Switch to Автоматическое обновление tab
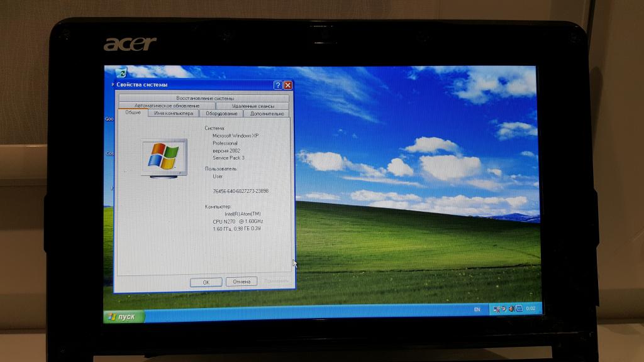Viewport: 644px width, 362px height. pyautogui.click(x=167, y=106)
